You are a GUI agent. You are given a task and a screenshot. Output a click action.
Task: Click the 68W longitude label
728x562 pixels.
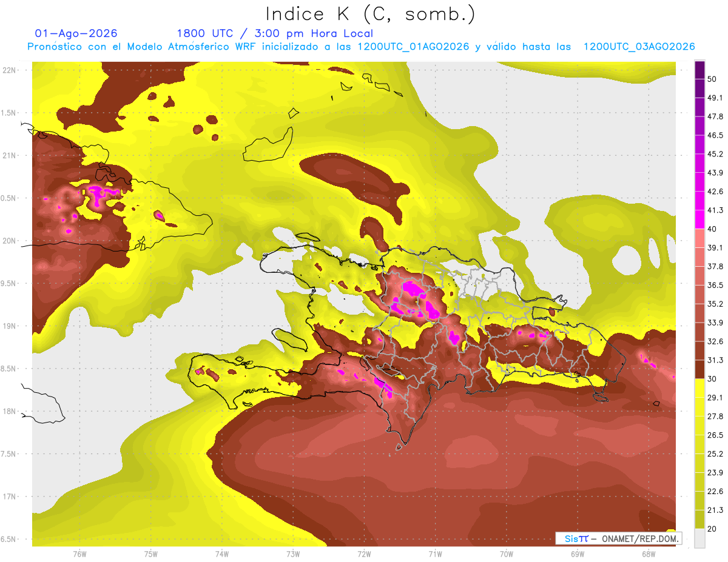(x=649, y=554)
